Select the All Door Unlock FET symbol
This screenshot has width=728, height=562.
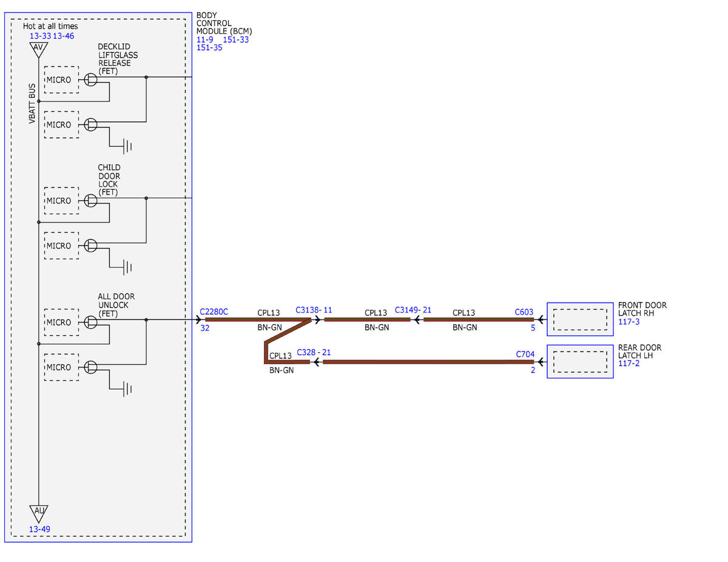[x=91, y=322]
